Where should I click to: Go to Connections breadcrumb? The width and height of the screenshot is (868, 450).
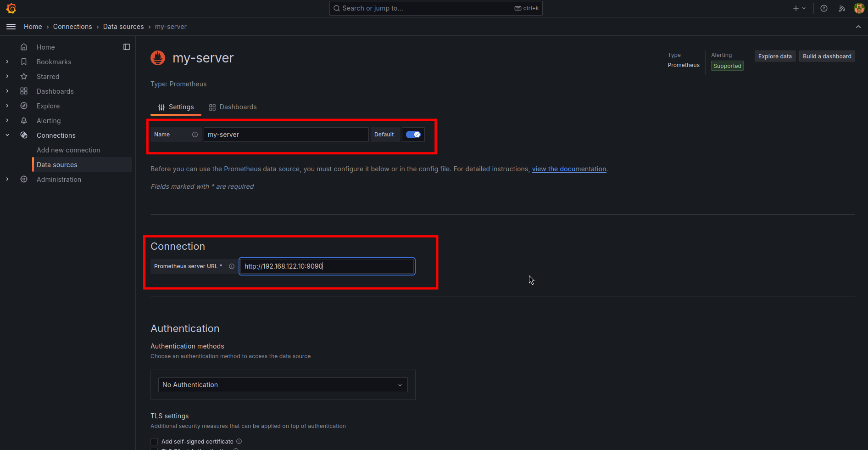pos(72,27)
